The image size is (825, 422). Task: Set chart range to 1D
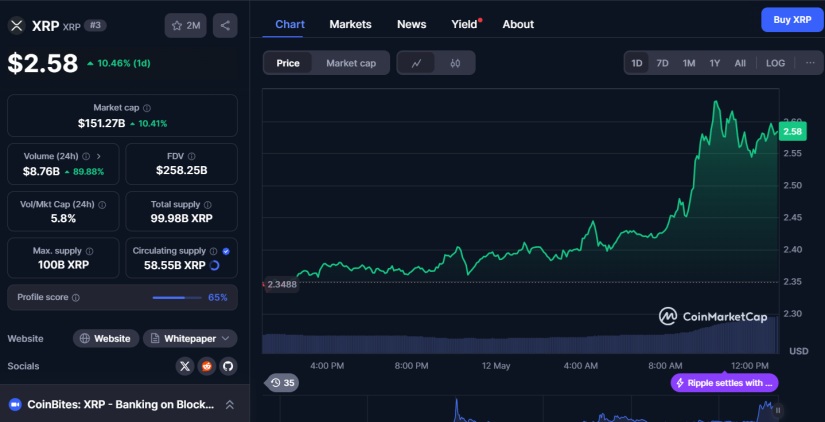(637, 63)
